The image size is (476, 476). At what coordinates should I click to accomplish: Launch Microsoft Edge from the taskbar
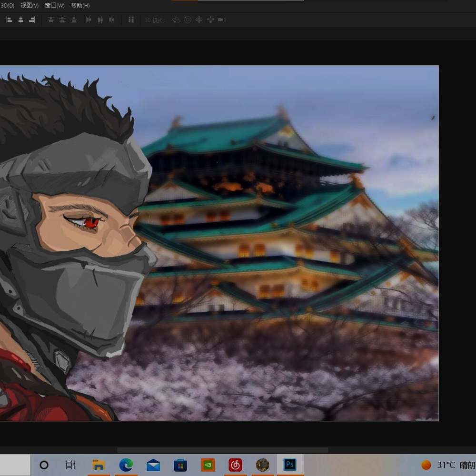(x=126, y=465)
